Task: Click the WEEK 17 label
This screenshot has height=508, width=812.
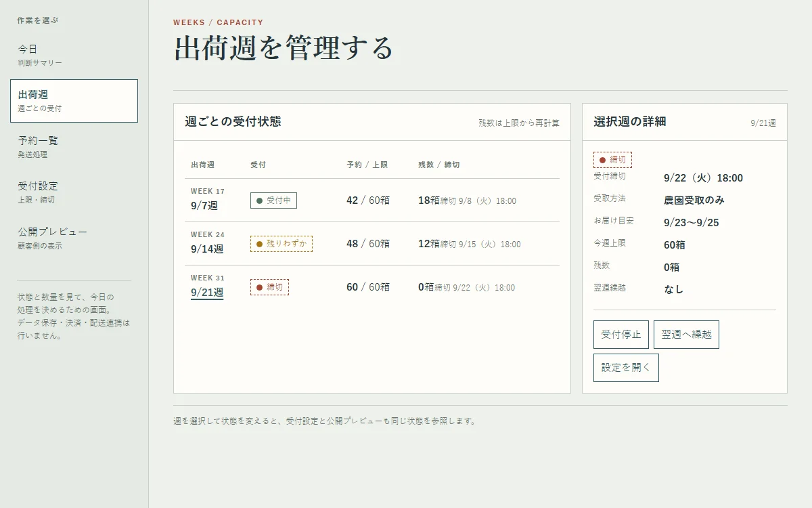Action: pos(208,191)
